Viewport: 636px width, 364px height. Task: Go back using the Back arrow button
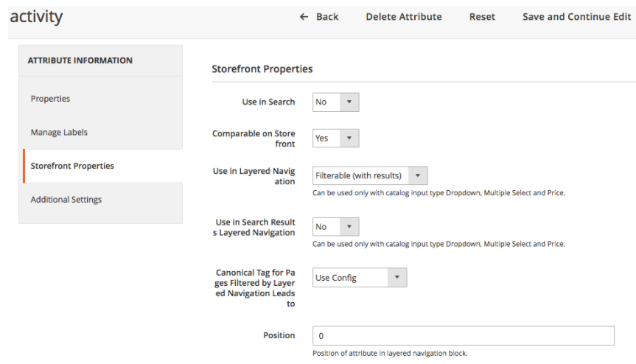click(319, 17)
